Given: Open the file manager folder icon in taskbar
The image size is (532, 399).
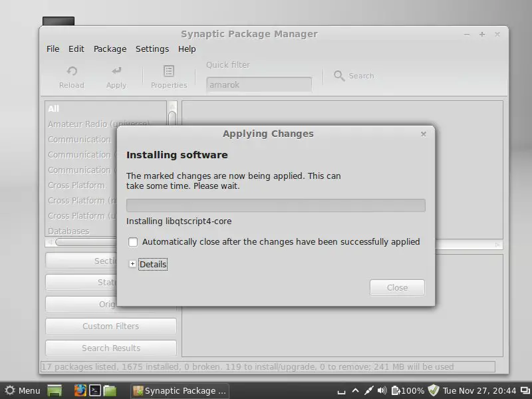Looking at the screenshot, I should pos(110,390).
